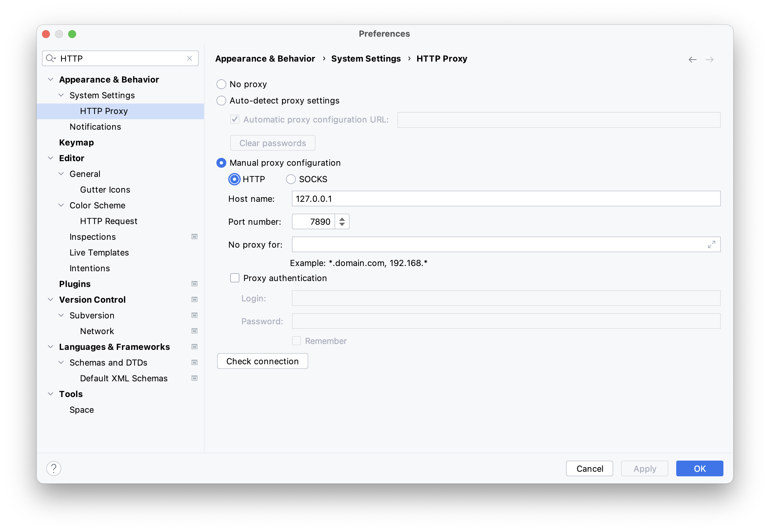Click project-level icon next to Plugins
Viewport: 770px width, 532px height.
[x=194, y=284]
